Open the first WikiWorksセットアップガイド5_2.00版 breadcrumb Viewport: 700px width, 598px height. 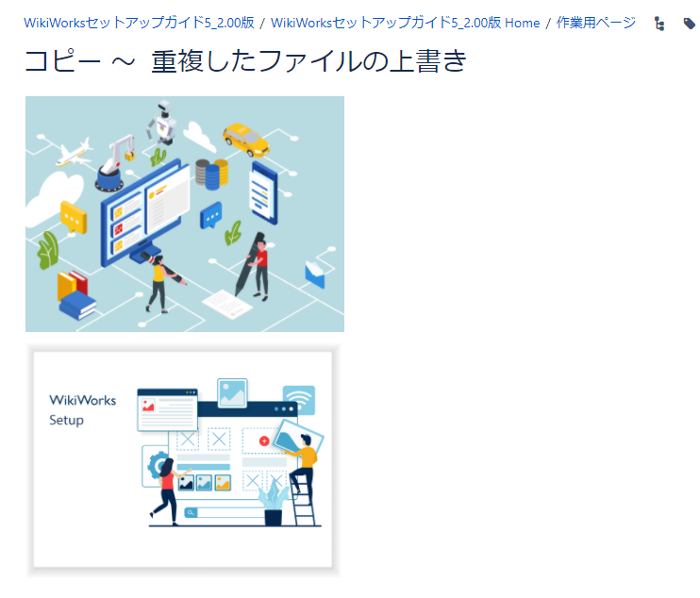[x=139, y=23]
